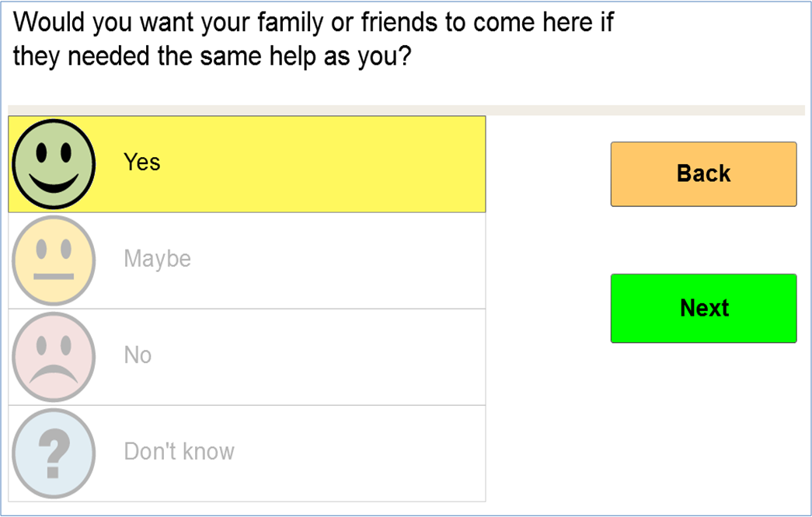Go back with the orange Back button
This screenshot has height=517, width=812.
coord(704,174)
